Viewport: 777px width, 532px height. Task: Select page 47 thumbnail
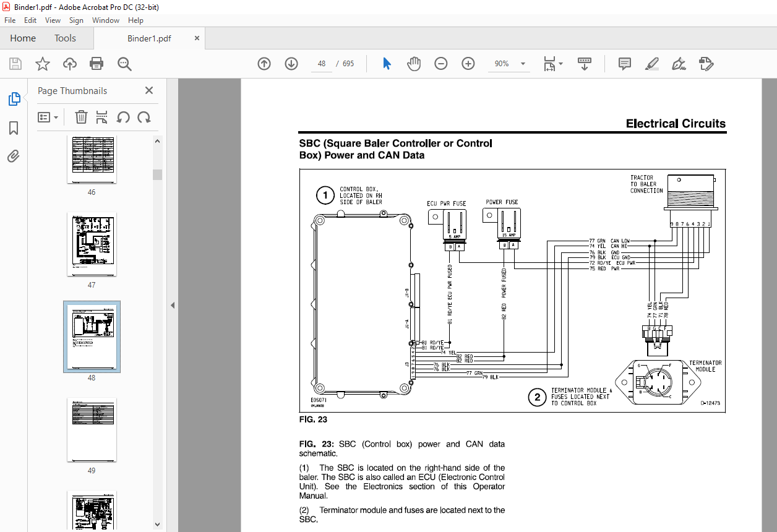[x=92, y=244]
